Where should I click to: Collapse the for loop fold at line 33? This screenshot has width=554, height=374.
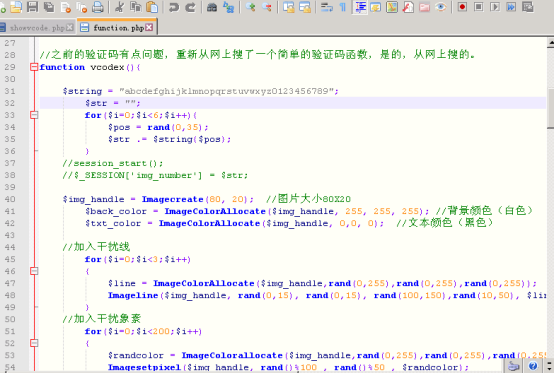pyautogui.click(x=34, y=115)
